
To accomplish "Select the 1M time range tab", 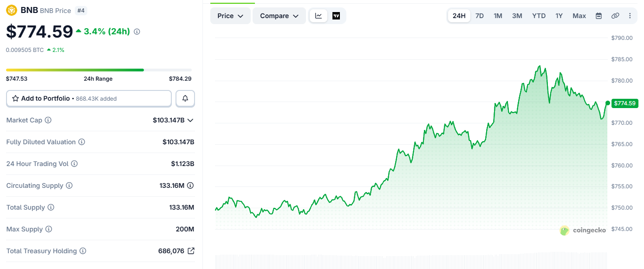I will pos(498,16).
